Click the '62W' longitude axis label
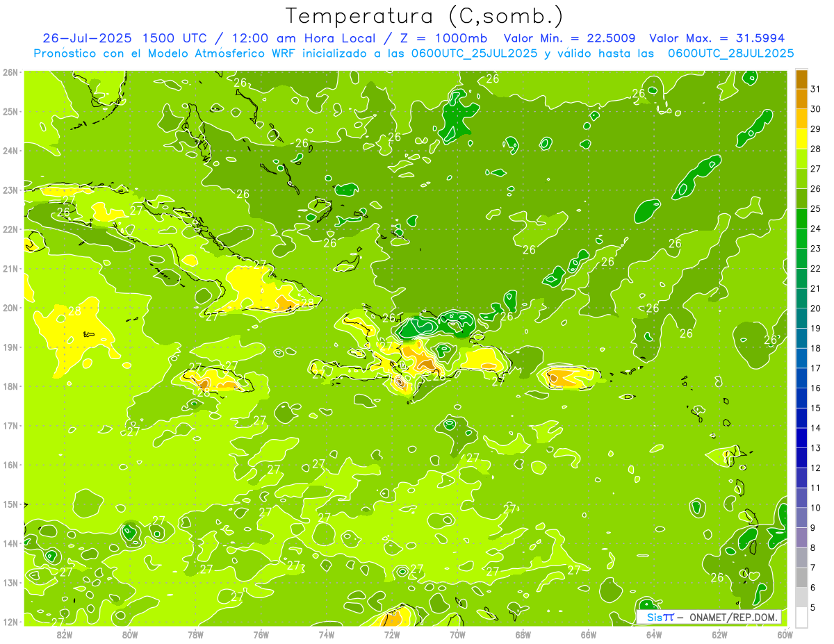Viewport: 834px width, 644px height. [x=719, y=634]
